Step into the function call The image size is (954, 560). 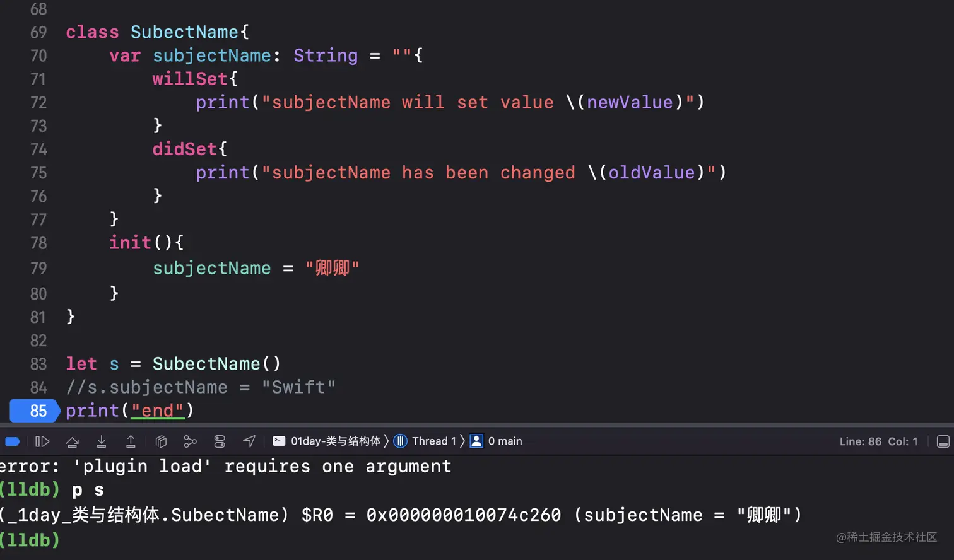[x=102, y=441]
